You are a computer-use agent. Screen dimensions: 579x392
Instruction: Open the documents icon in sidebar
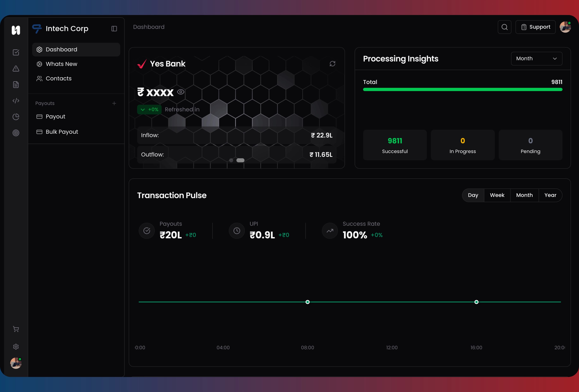click(16, 84)
